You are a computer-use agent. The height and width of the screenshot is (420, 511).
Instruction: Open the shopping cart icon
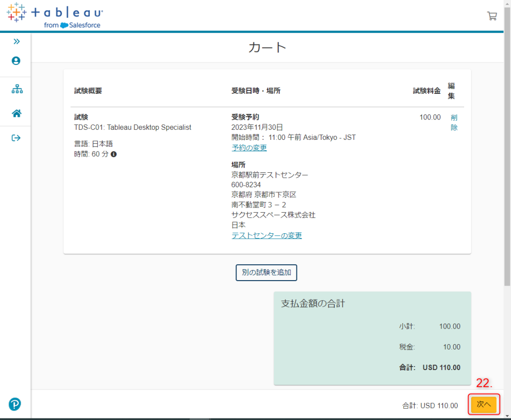pyautogui.click(x=492, y=16)
